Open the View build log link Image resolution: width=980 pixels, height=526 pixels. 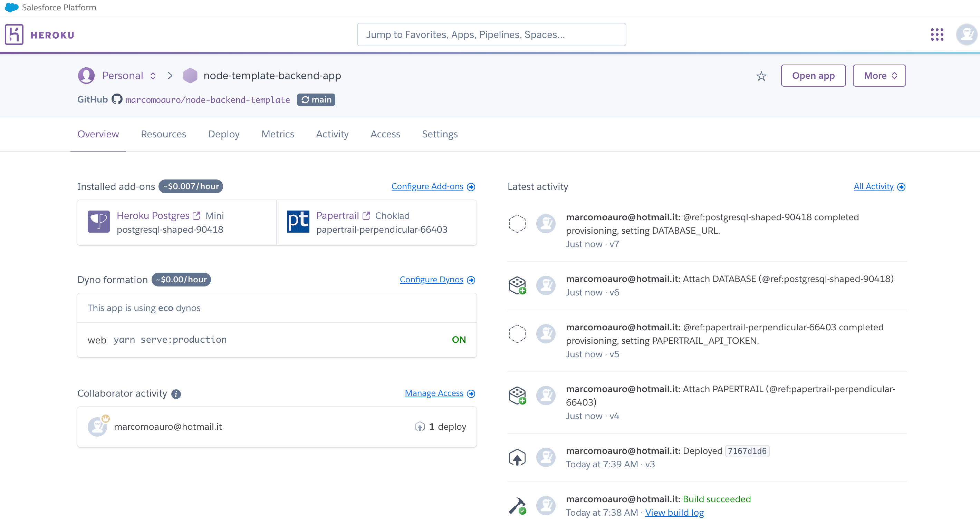674,512
